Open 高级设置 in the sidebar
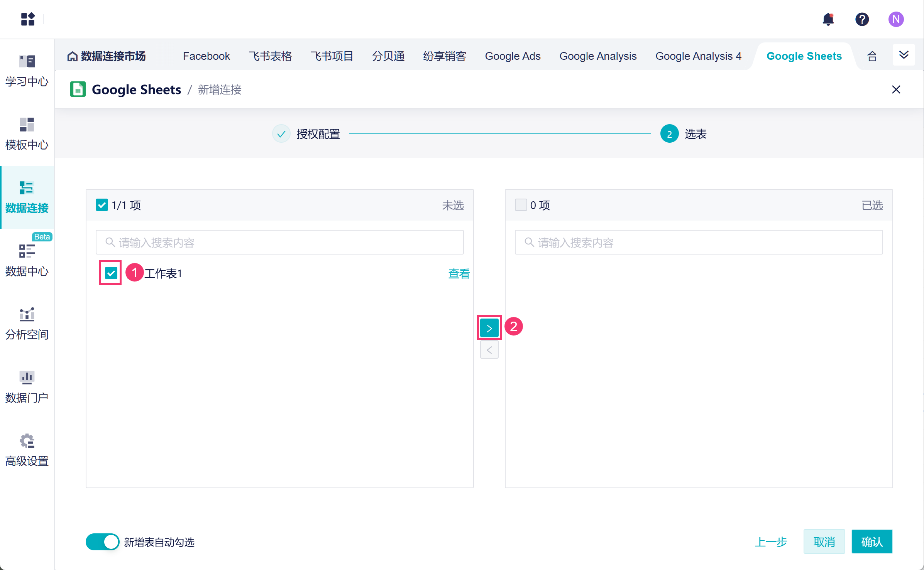924x570 pixels. (27, 450)
